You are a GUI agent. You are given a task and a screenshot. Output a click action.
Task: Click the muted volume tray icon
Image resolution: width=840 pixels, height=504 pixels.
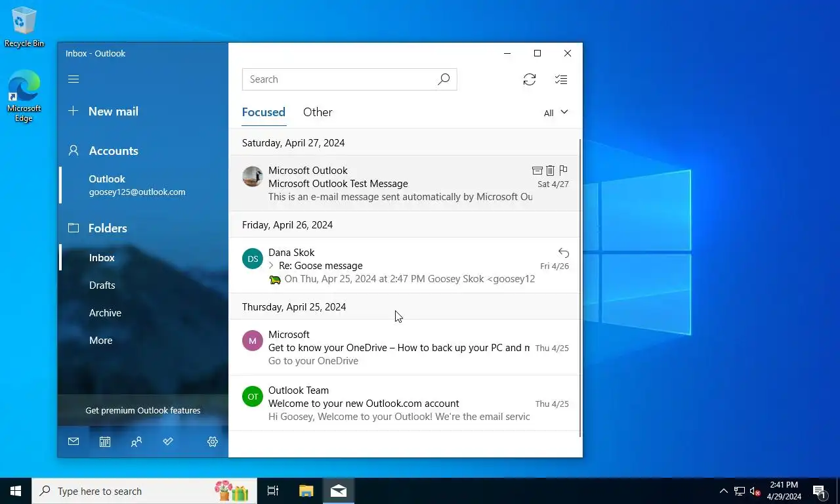coord(755,491)
